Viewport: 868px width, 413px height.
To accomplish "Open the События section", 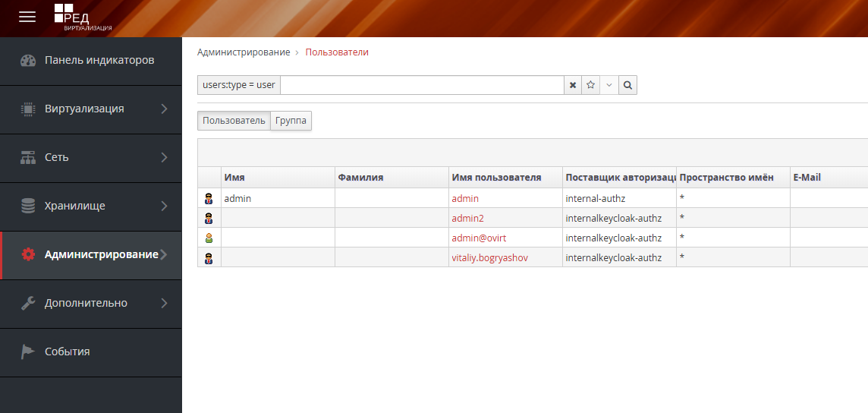I will (x=91, y=352).
